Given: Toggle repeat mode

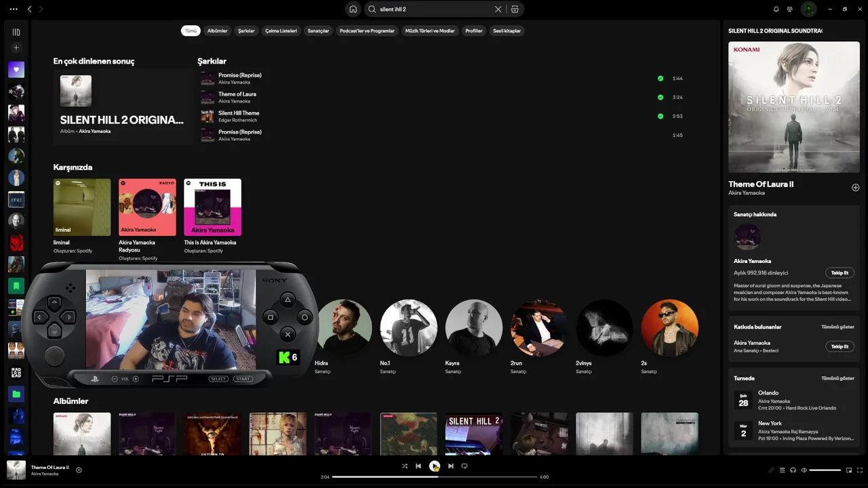Looking at the screenshot, I should point(465,466).
